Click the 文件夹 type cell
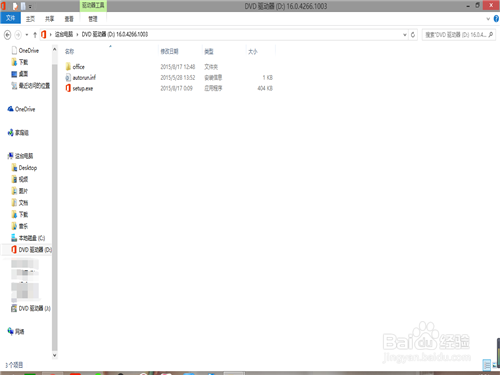The height and width of the screenshot is (375, 500). coord(211,67)
